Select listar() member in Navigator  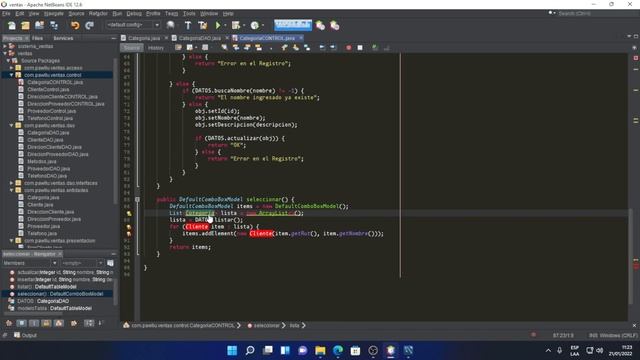[47, 287]
